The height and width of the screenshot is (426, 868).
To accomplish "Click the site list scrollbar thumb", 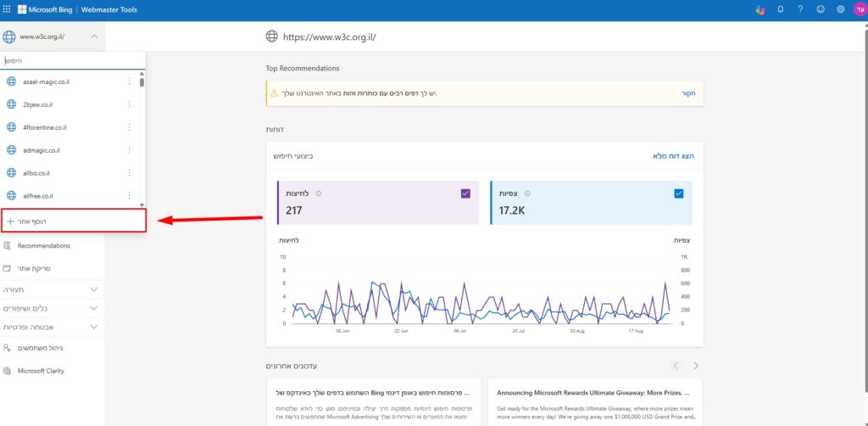I will [x=142, y=82].
